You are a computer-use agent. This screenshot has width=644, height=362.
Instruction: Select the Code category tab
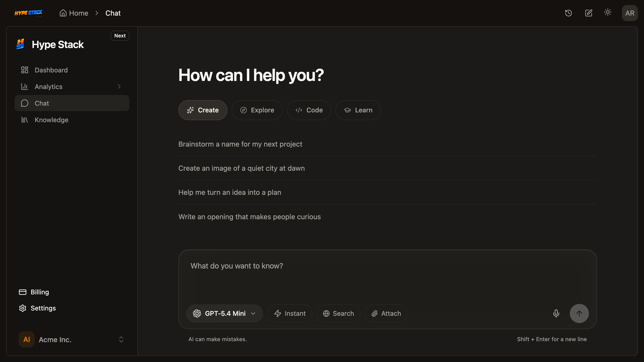click(x=309, y=110)
